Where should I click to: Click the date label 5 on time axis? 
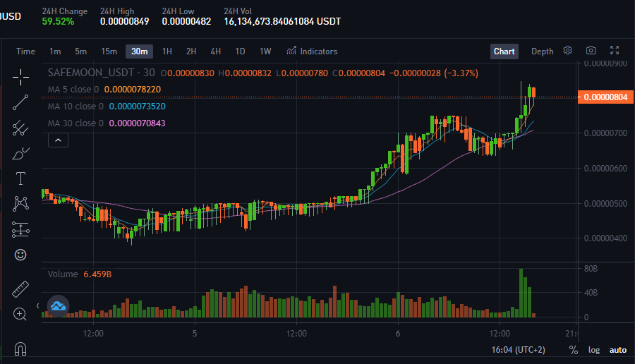point(195,333)
